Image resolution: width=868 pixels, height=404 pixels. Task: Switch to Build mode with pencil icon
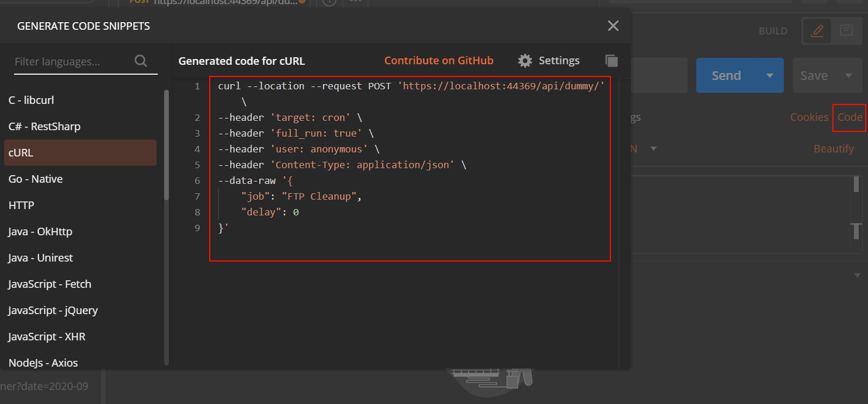(x=817, y=31)
